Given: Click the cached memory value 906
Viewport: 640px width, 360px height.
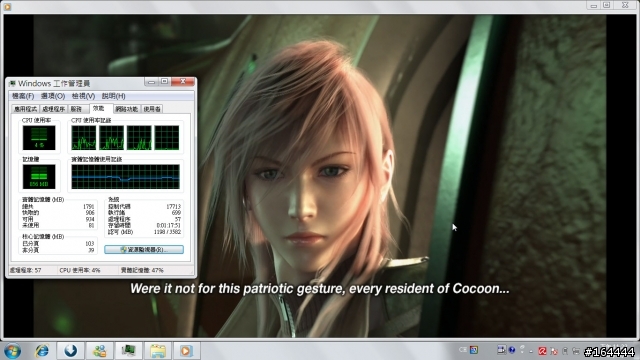Looking at the screenshot, I should point(90,213).
